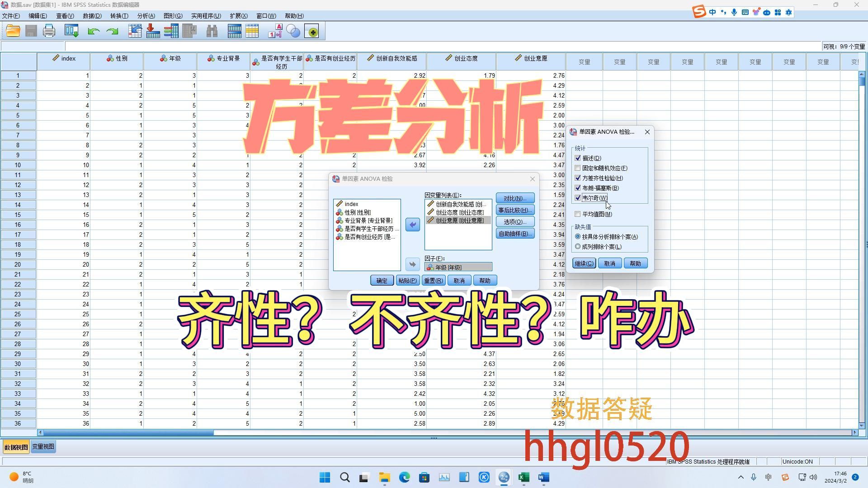Click 继续 to confirm statistics settings
Viewport: 868px width, 488px height.
584,263
